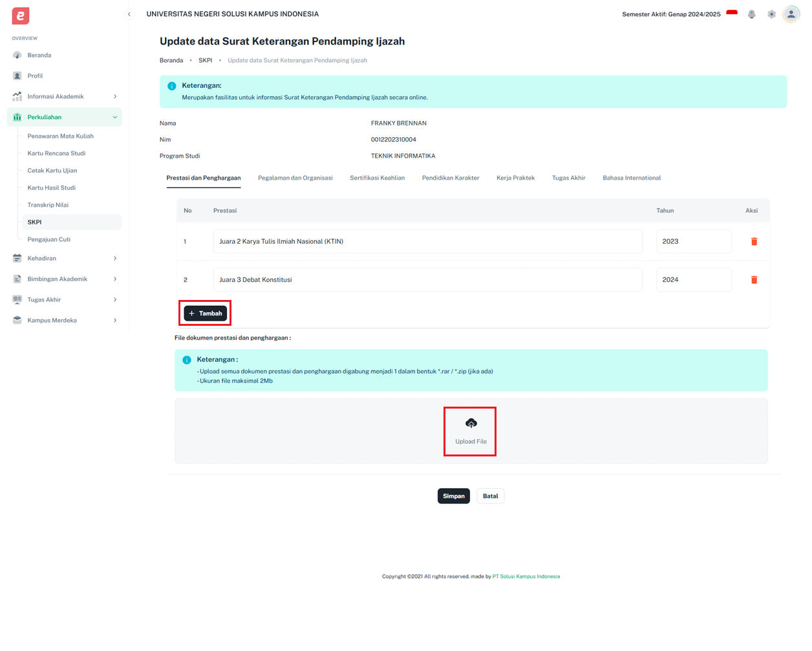Open the PT Solusi Kampus Indonesia link

click(526, 576)
